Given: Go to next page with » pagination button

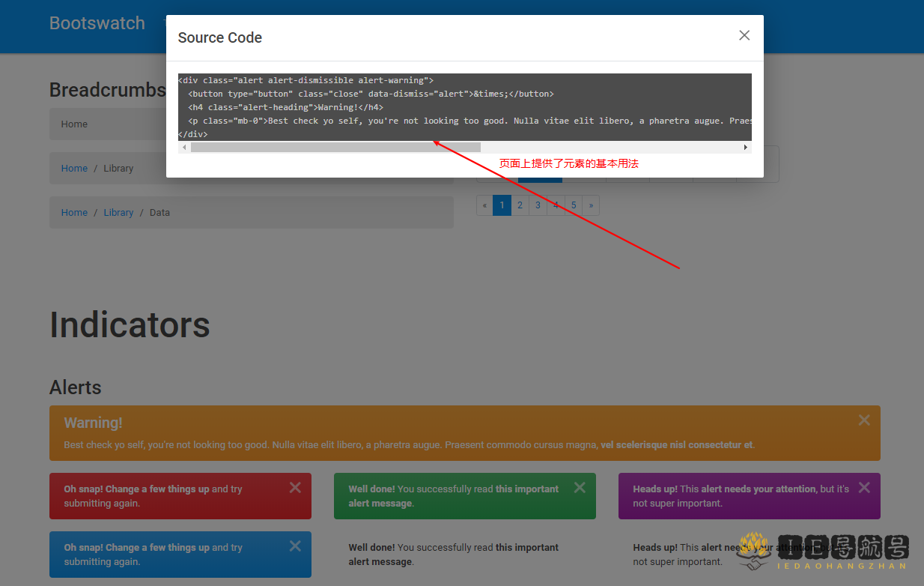Looking at the screenshot, I should tap(591, 205).
